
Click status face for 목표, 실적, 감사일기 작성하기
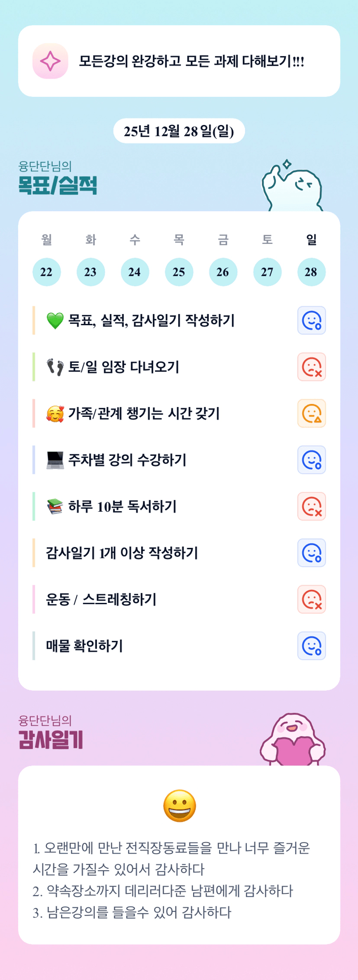pyautogui.click(x=311, y=320)
